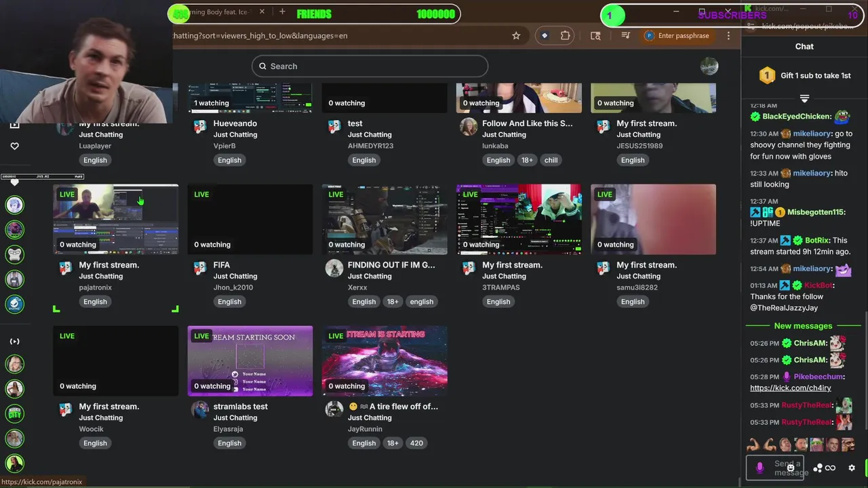Click 'Gift 1 sub to take 1st' banner
The image size is (868, 488).
pyautogui.click(x=804, y=75)
